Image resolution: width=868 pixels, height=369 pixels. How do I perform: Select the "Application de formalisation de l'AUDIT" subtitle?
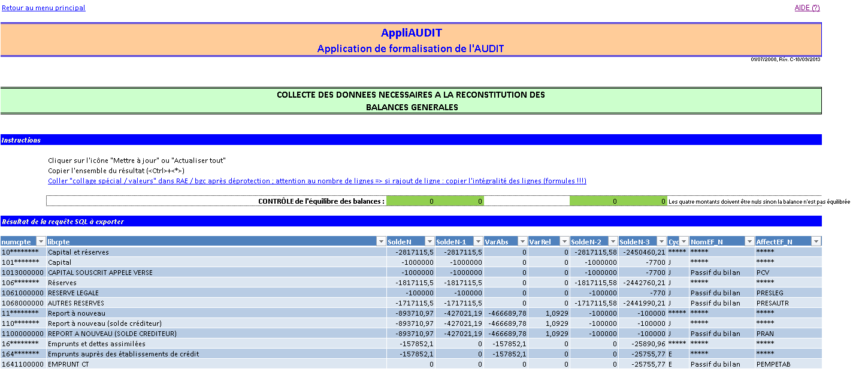click(x=411, y=49)
